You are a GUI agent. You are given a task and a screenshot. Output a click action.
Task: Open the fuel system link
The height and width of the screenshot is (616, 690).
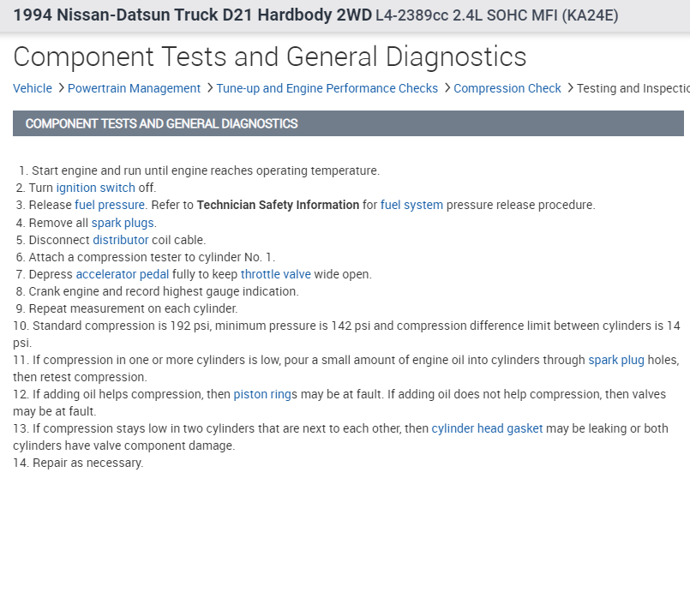[411, 205]
